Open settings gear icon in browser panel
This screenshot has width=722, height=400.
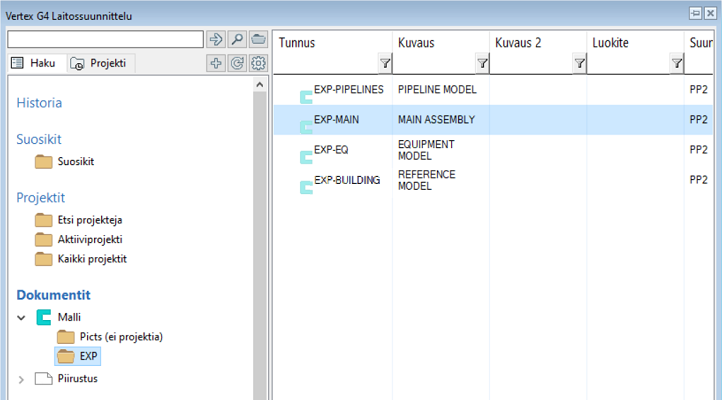(258, 63)
